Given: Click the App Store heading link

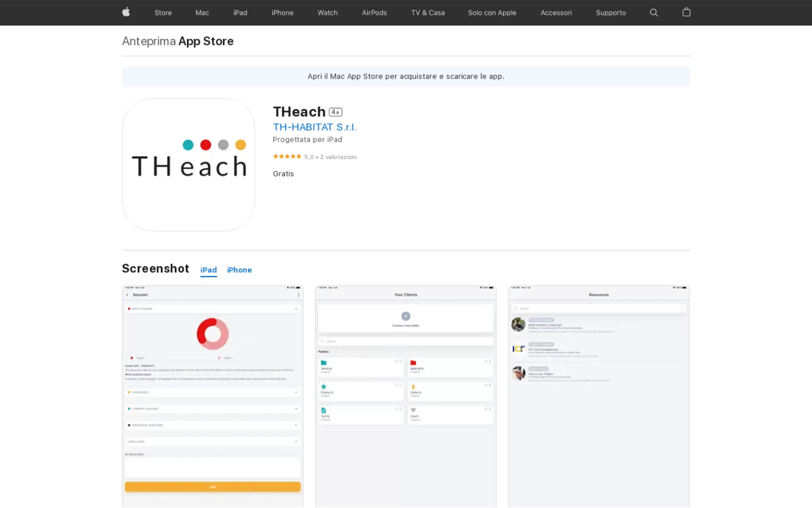Looking at the screenshot, I should pos(206,41).
